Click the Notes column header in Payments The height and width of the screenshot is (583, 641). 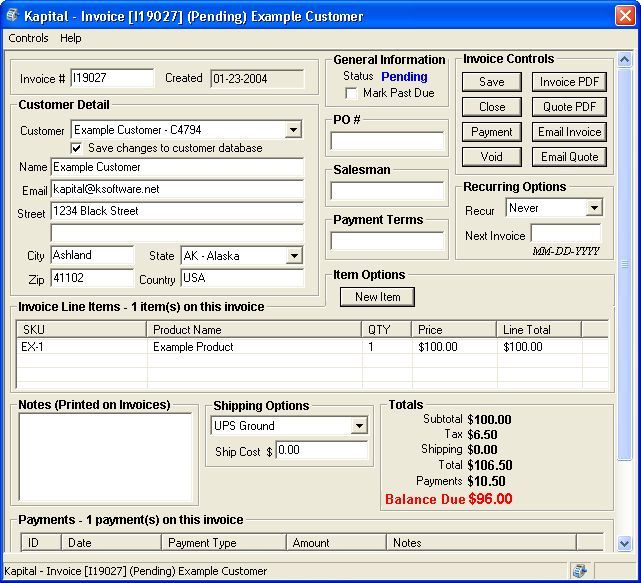click(x=481, y=543)
